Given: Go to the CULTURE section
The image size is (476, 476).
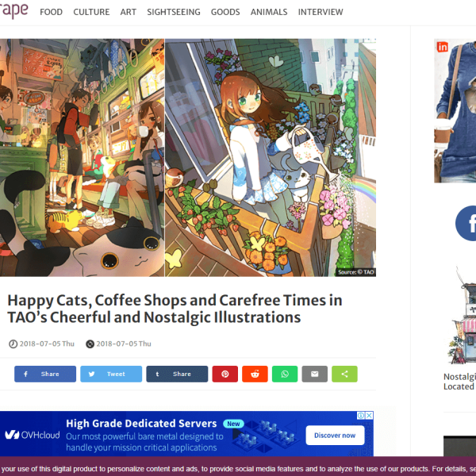Looking at the screenshot, I should (x=91, y=12).
